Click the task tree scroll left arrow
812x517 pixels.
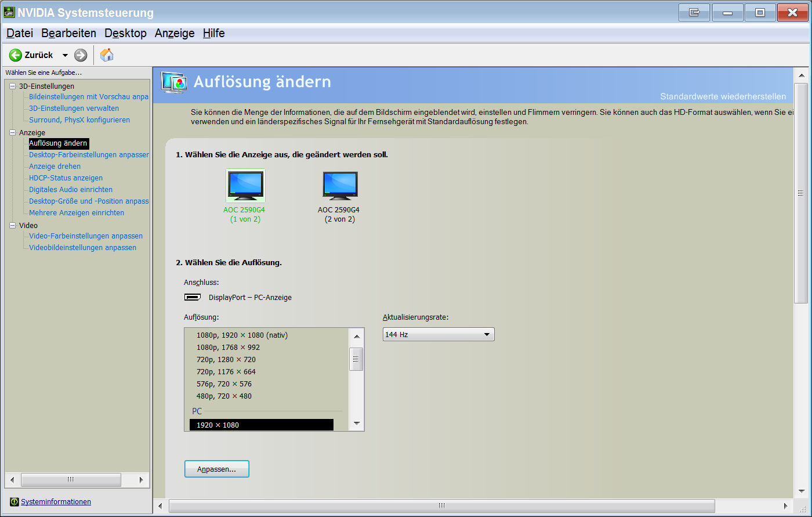tap(12, 480)
